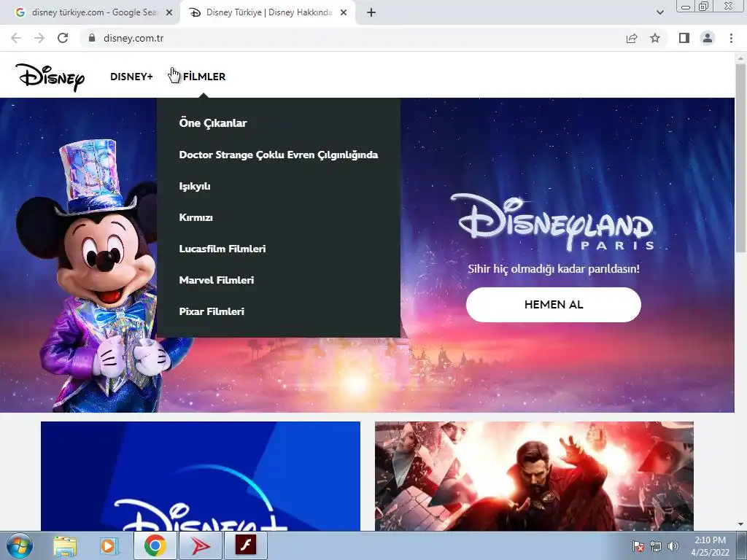Image resolution: width=747 pixels, height=560 pixels.
Task: Click the Chrome taskbar icon
Action: point(155,545)
